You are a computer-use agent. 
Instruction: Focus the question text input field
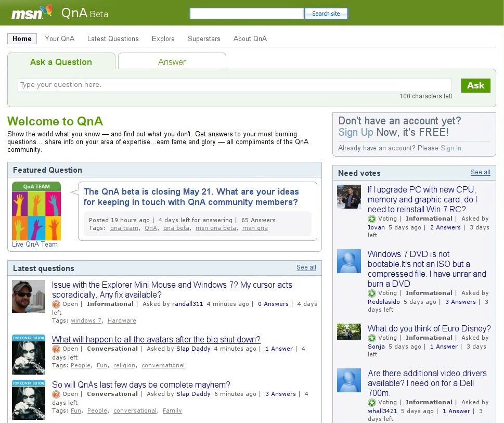[234, 85]
